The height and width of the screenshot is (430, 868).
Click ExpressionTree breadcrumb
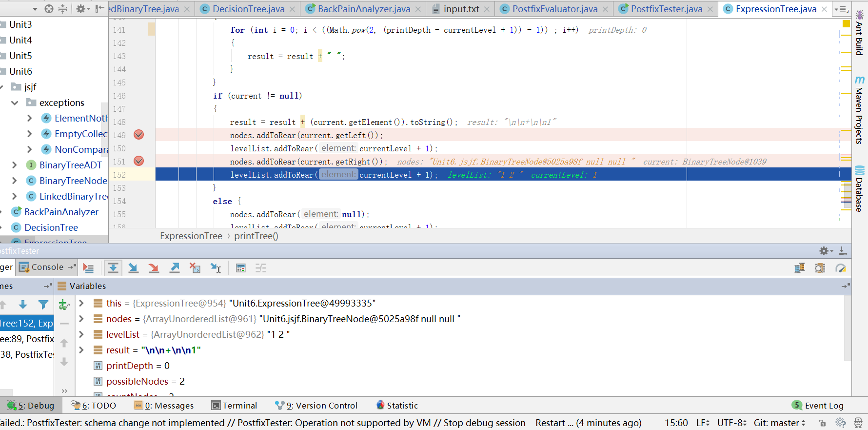191,236
